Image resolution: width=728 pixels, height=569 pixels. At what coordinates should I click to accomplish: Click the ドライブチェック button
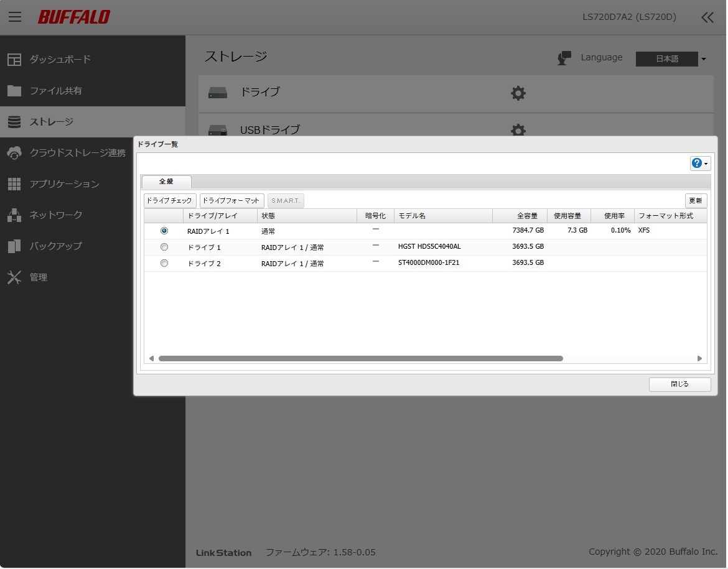[170, 201]
